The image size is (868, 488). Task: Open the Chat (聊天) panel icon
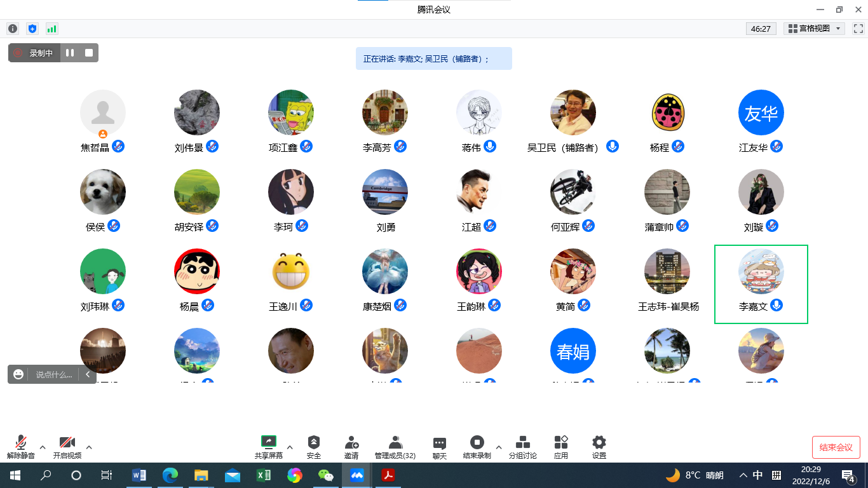click(440, 443)
